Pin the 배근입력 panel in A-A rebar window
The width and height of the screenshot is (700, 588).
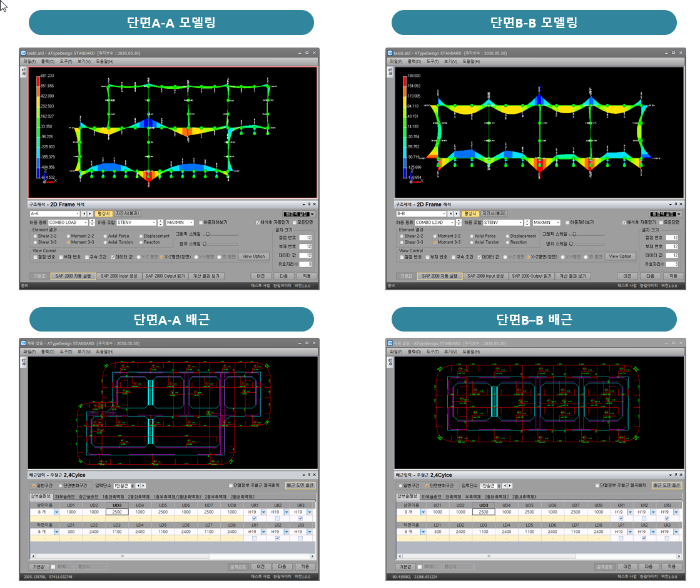pyautogui.click(x=310, y=475)
